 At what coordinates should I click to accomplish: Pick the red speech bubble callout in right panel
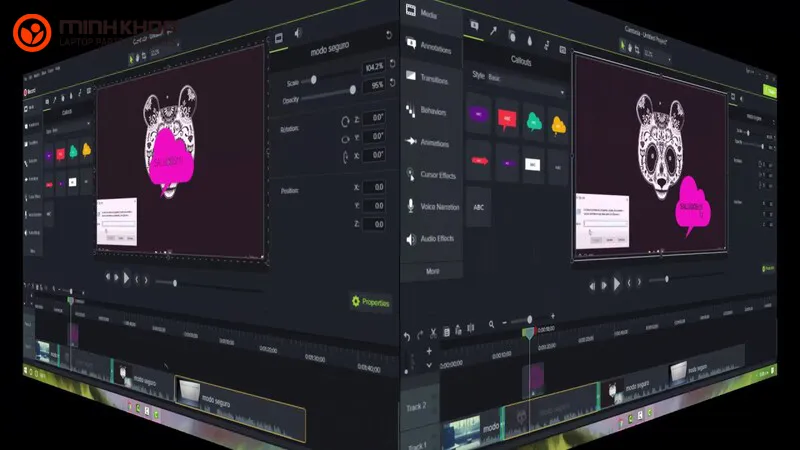[506, 119]
